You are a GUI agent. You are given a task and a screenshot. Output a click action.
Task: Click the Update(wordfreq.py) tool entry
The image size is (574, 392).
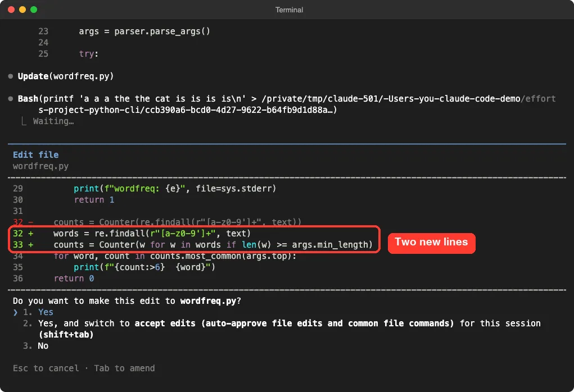click(66, 76)
